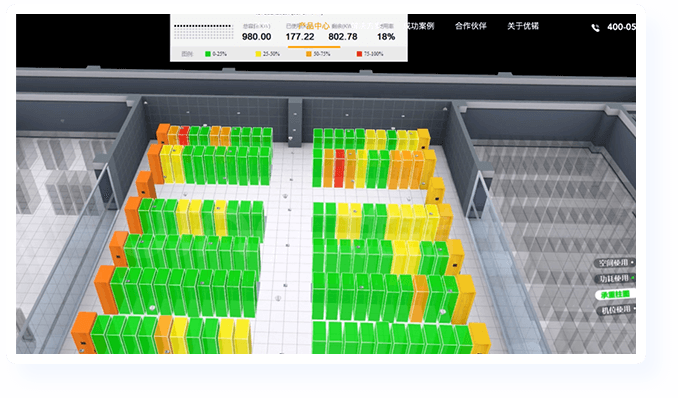Switch to the 机位使用 view button

coord(616,310)
